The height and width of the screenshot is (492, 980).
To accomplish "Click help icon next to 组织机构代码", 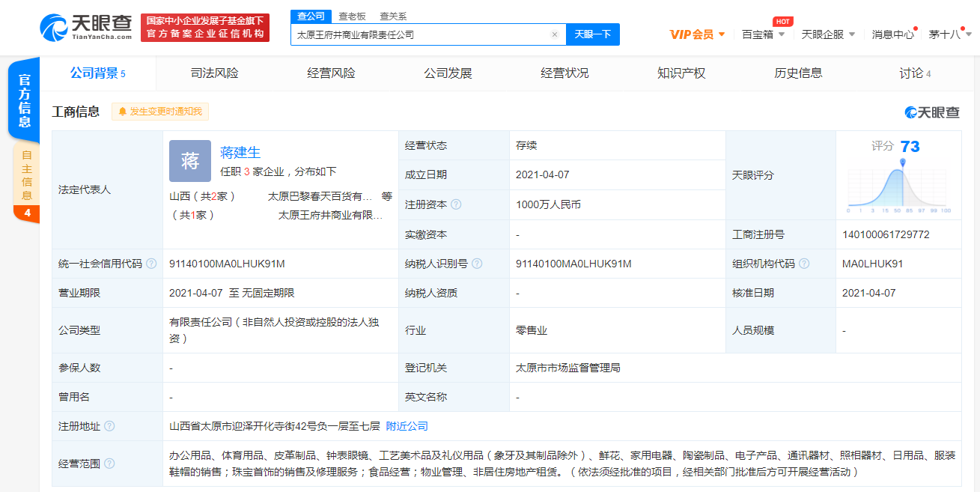I will coord(804,264).
